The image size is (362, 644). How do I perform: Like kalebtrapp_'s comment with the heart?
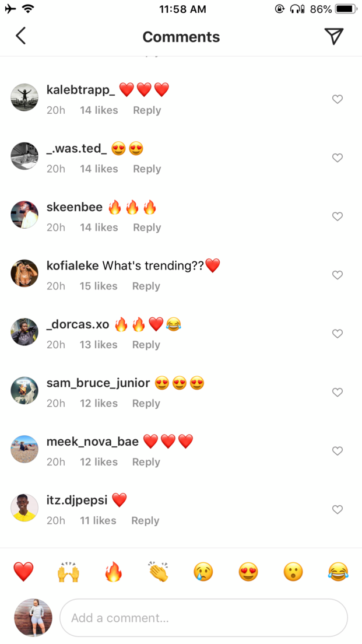point(338,99)
